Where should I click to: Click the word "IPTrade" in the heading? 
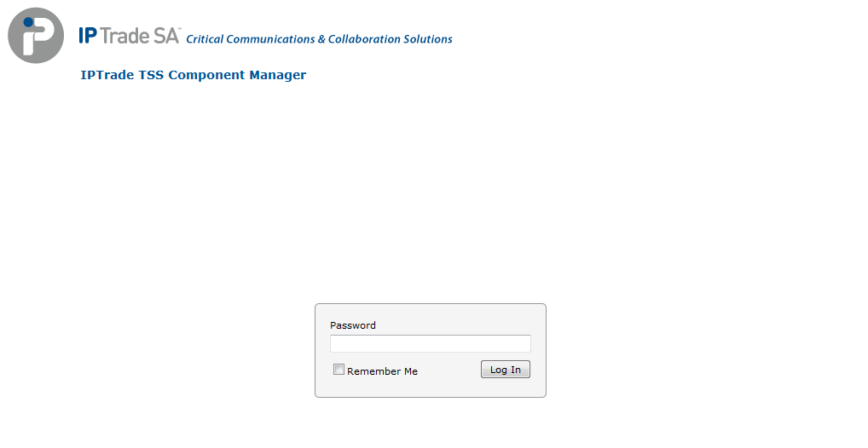click(107, 75)
